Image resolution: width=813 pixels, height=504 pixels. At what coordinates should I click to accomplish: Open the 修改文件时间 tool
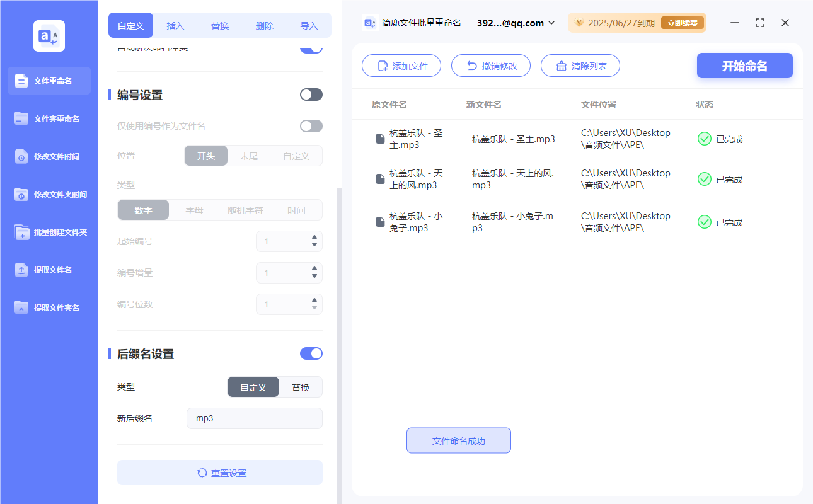(49, 156)
